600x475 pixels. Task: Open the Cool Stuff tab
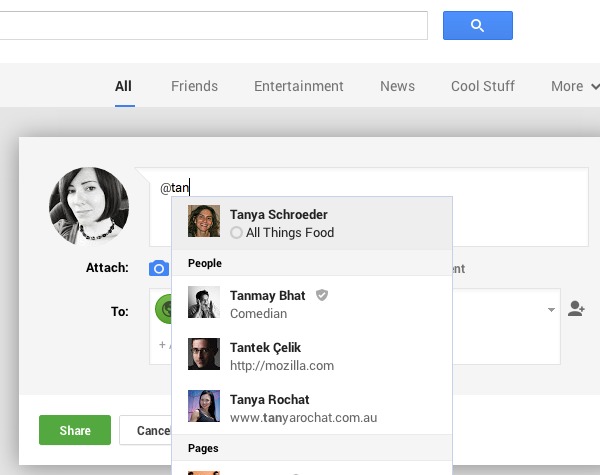coord(483,86)
